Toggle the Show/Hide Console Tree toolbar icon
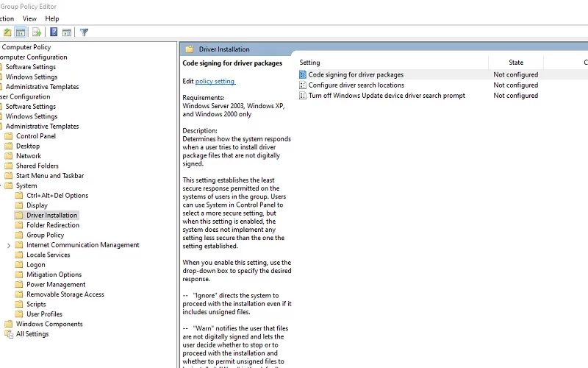This screenshot has height=368, width=588. [21, 32]
